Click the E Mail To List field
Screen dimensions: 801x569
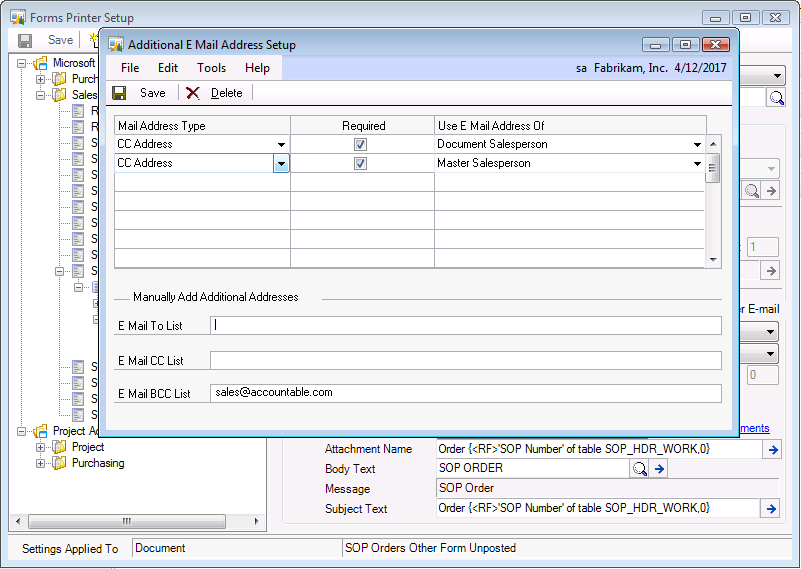[x=465, y=325]
